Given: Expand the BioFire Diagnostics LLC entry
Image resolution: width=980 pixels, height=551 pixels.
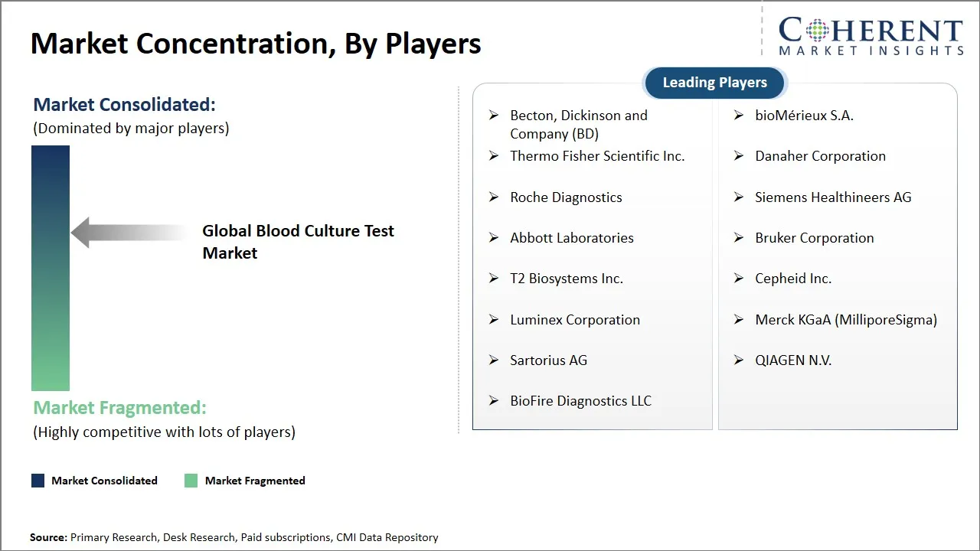Looking at the screenshot, I should point(580,400).
